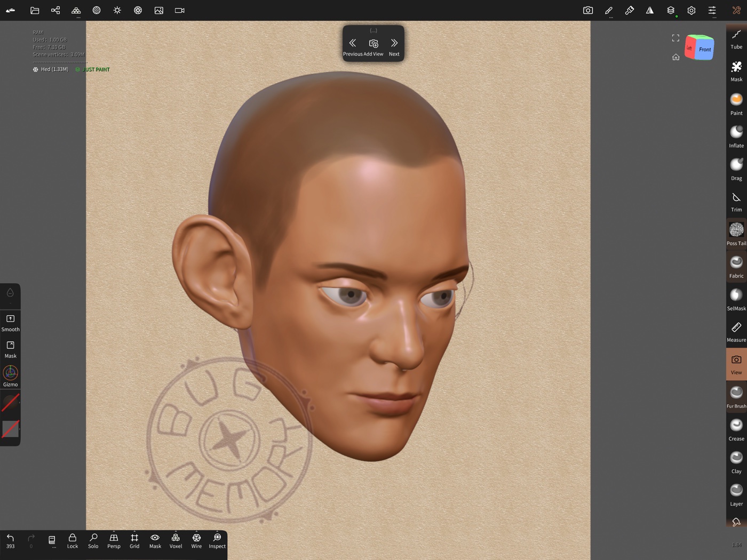This screenshot has width=747, height=560.
Task: Open the Interface sliders menu
Action: (x=712, y=10)
